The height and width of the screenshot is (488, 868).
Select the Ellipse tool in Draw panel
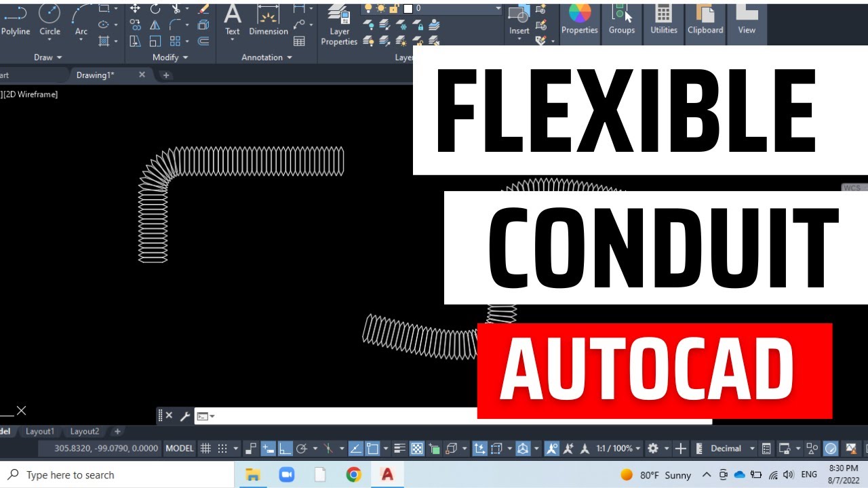104,24
